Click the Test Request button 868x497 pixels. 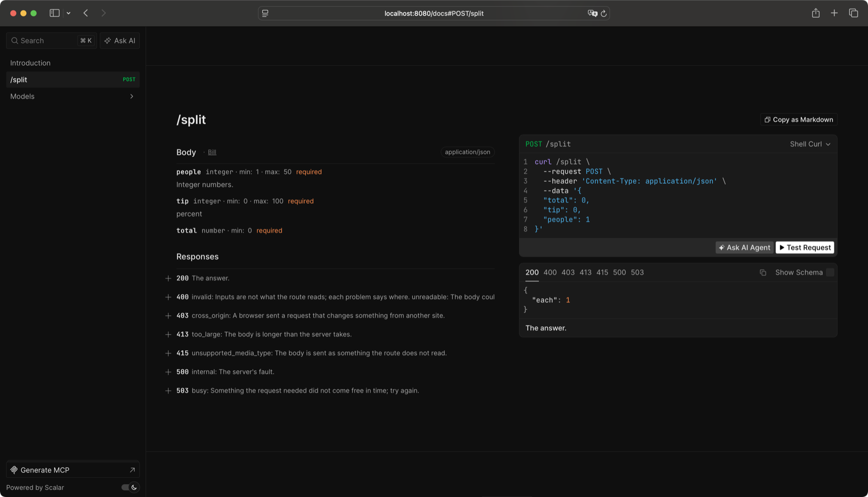point(805,247)
